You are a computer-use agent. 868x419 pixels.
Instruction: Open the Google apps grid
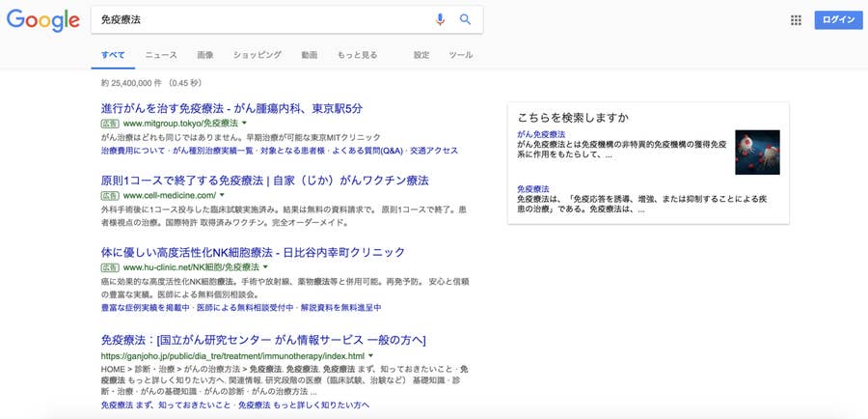[x=796, y=20]
